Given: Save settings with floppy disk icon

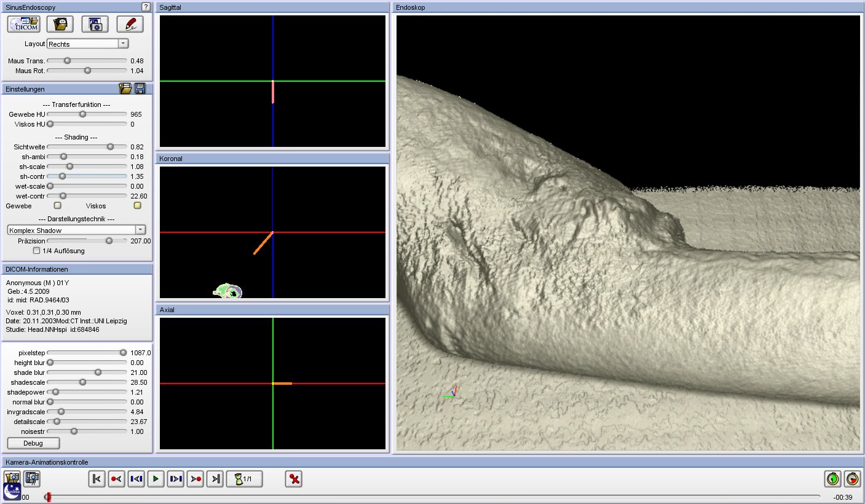Looking at the screenshot, I should (x=140, y=89).
